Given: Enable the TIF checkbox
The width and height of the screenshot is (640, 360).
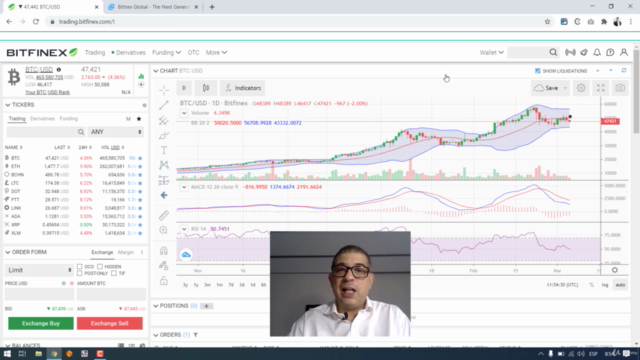Looking at the screenshot, I should pos(114,273).
